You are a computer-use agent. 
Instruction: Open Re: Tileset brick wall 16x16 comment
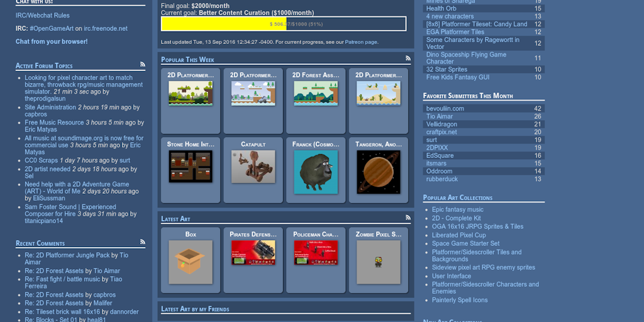(x=62, y=312)
